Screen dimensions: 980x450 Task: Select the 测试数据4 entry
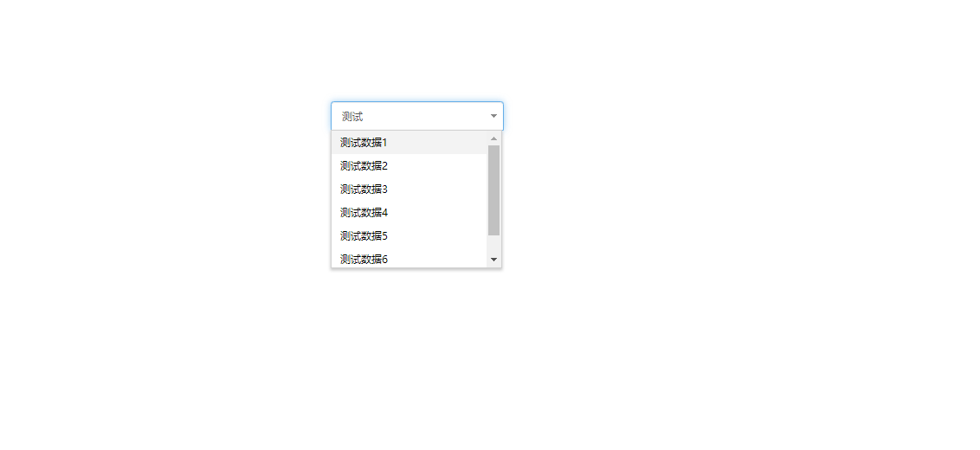tap(409, 213)
